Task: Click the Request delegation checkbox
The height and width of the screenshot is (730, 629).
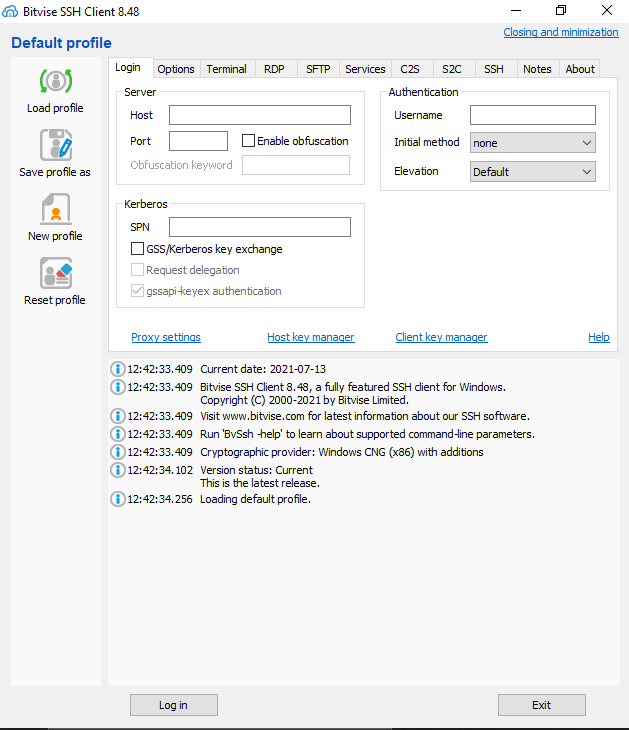Action: click(137, 270)
